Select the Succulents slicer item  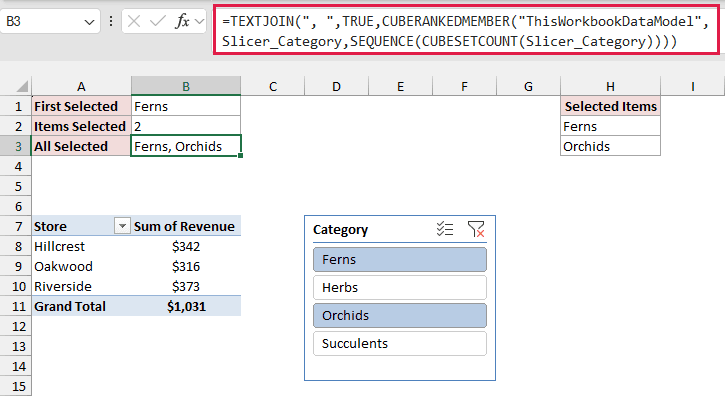pos(400,343)
